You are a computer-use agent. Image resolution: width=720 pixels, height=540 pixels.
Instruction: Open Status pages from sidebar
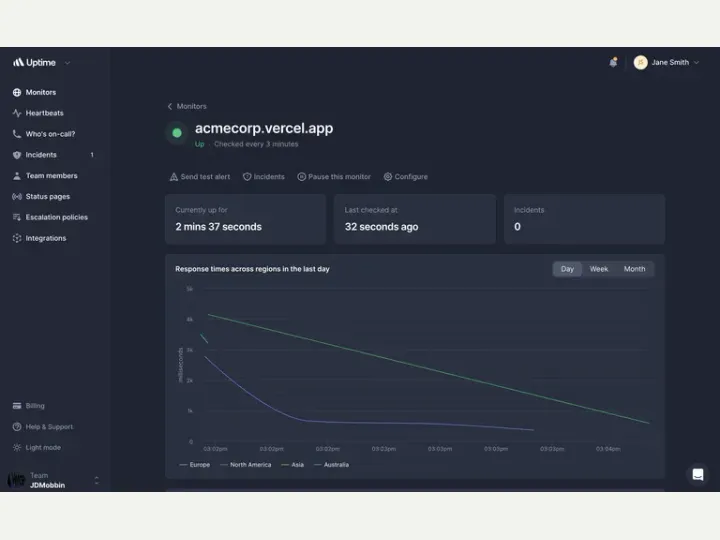coord(48,197)
